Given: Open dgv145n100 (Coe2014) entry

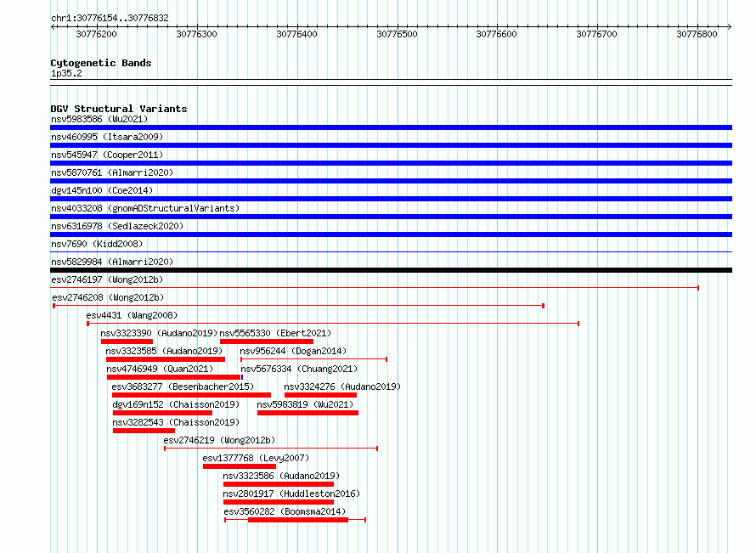Looking at the screenshot, I should pos(102,190).
